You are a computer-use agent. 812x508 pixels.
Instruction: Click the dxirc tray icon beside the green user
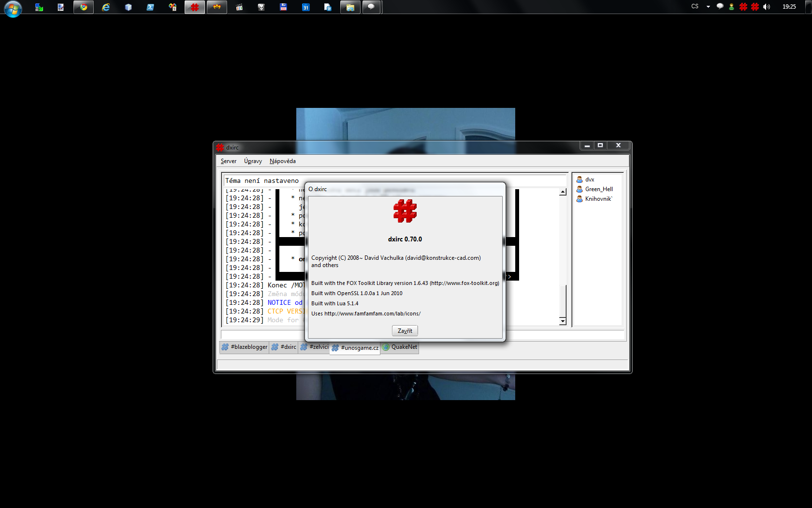point(743,7)
